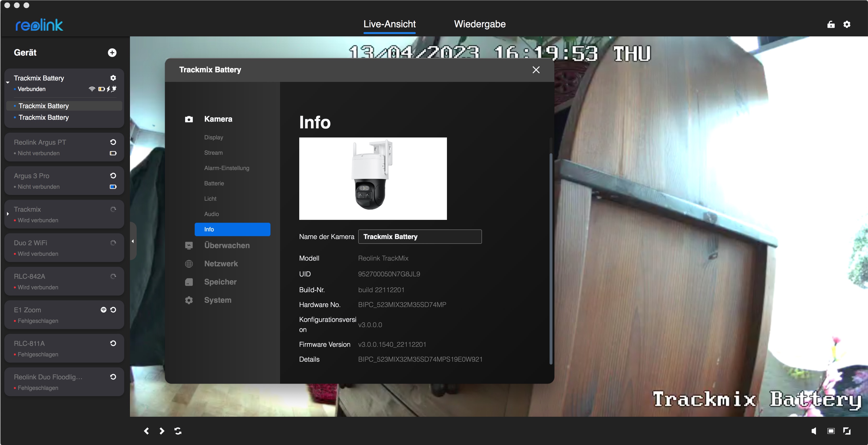The height and width of the screenshot is (445, 868).
Task: Mute audio with bottom speaker icon
Action: pos(814,431)
